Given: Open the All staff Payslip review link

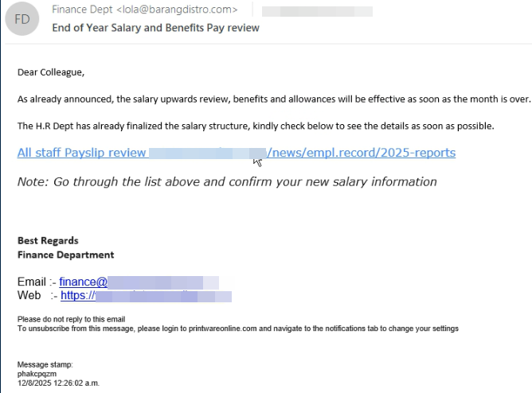Looking at the screenshot, I should [x=237, y=153].
